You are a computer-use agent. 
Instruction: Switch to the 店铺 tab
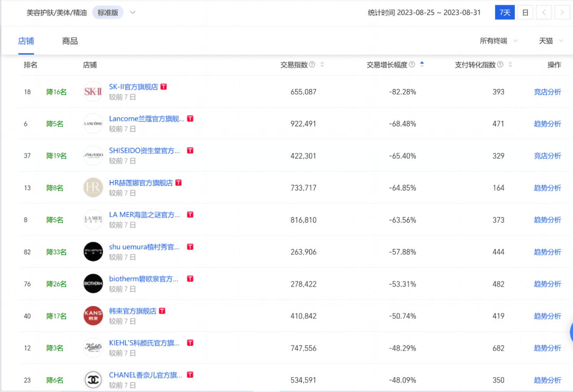click(26, 41)
